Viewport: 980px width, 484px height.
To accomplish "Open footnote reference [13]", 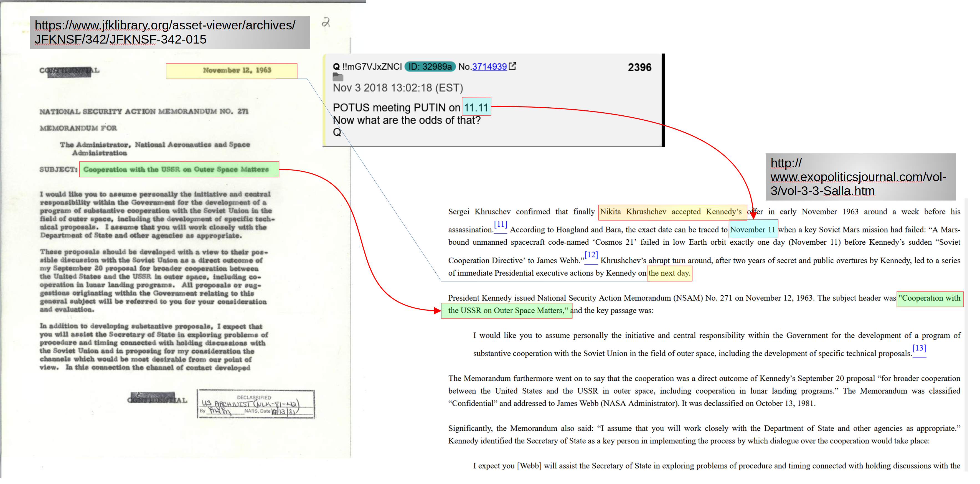I will (919, 348).
